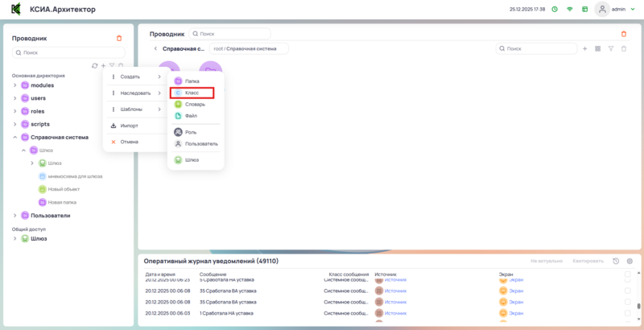Open the admin user dropdown arrow
Image resolution: width=644 pixels, height=330 pixels.
[x=632, y=9]
